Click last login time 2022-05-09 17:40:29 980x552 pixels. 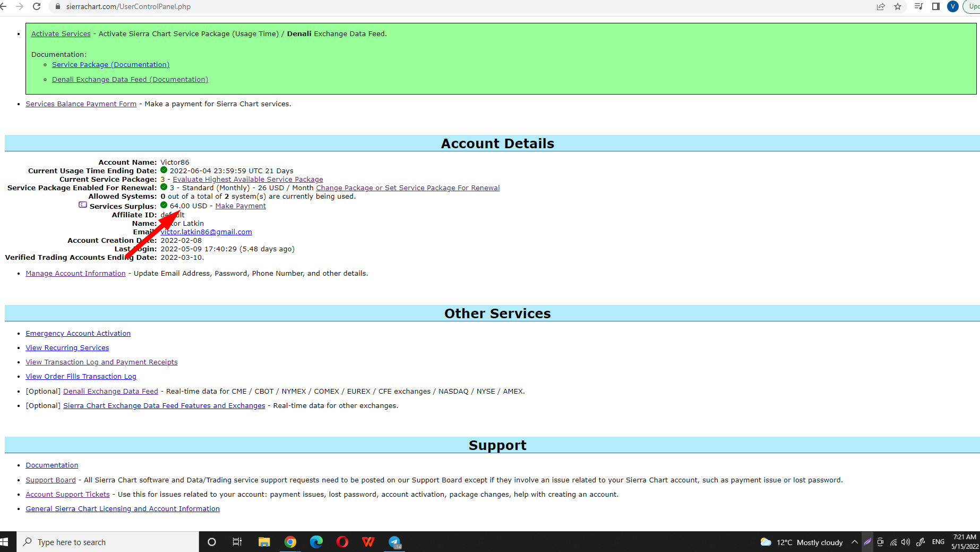(x=199, y=249)
